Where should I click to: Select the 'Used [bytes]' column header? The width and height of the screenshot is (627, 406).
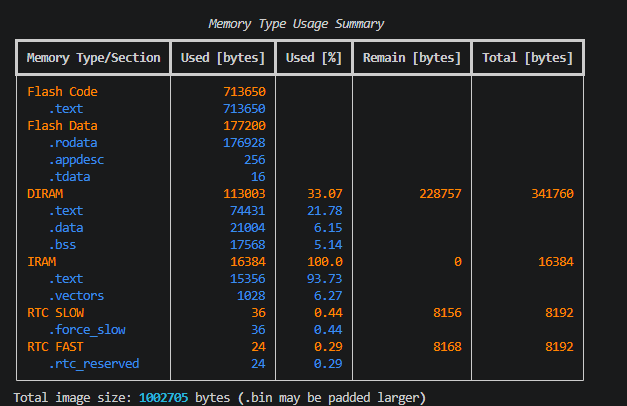(223, 58)
